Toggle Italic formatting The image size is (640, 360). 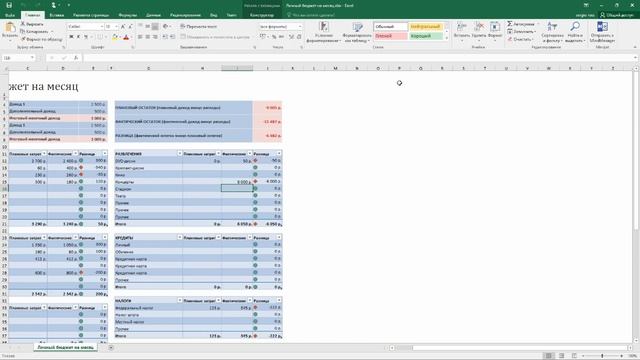[78, 37]
